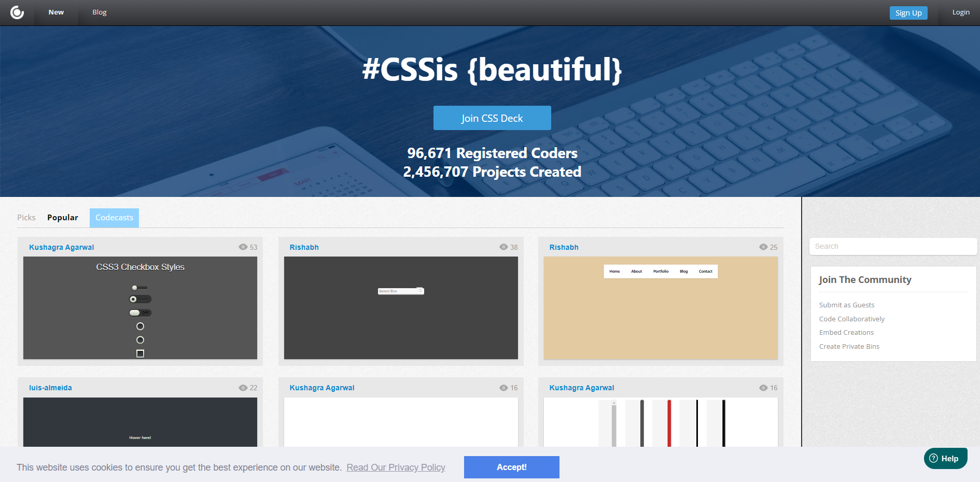The image size is (980, 482).
Task: Click the 2,456,707 Projects Created text
Action: [492, 172]
